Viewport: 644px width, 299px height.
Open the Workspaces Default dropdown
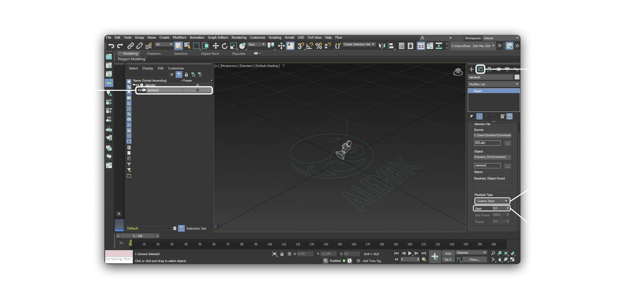tap(501, 38)
